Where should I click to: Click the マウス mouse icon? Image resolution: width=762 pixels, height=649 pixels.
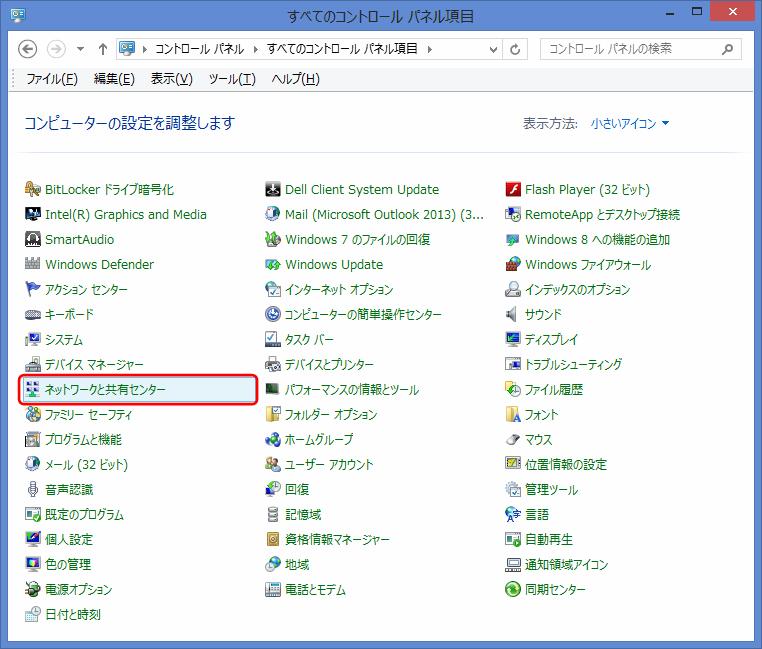[513, 439]
